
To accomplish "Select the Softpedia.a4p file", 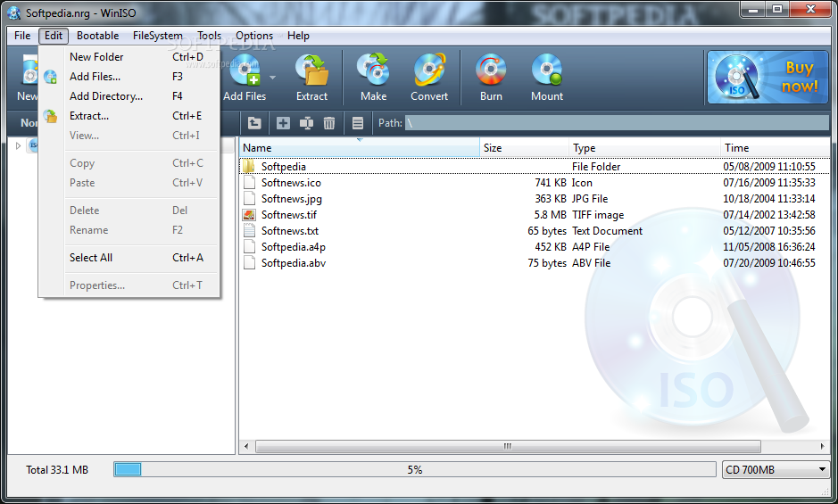I will coord(535,247).
